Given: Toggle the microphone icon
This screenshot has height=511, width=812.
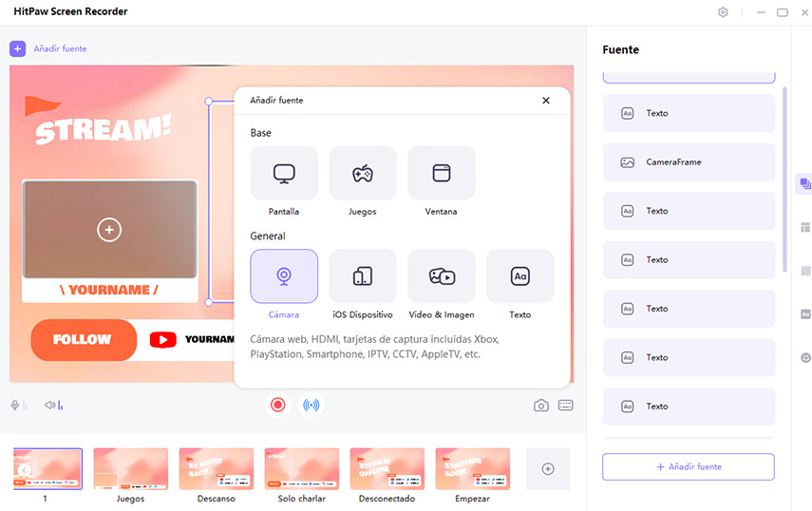Looking at the screenshot, I should tap(15, 405).
